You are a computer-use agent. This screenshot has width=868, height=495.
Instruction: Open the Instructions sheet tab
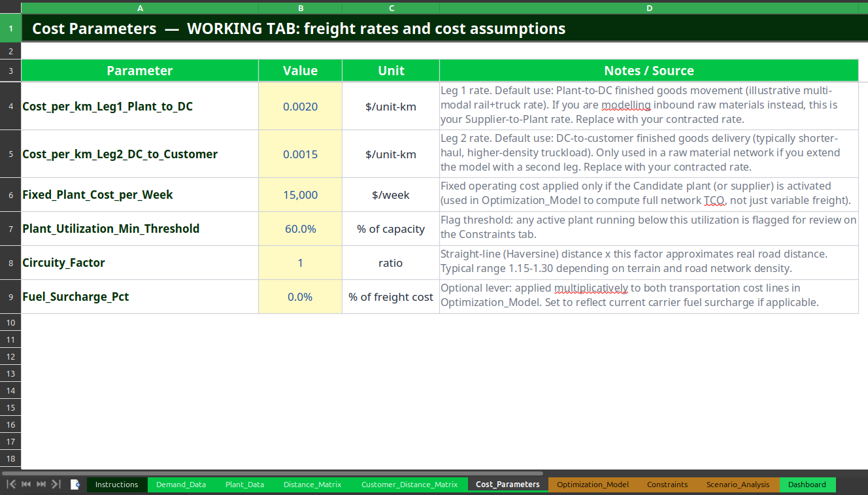tap(117, 485)
